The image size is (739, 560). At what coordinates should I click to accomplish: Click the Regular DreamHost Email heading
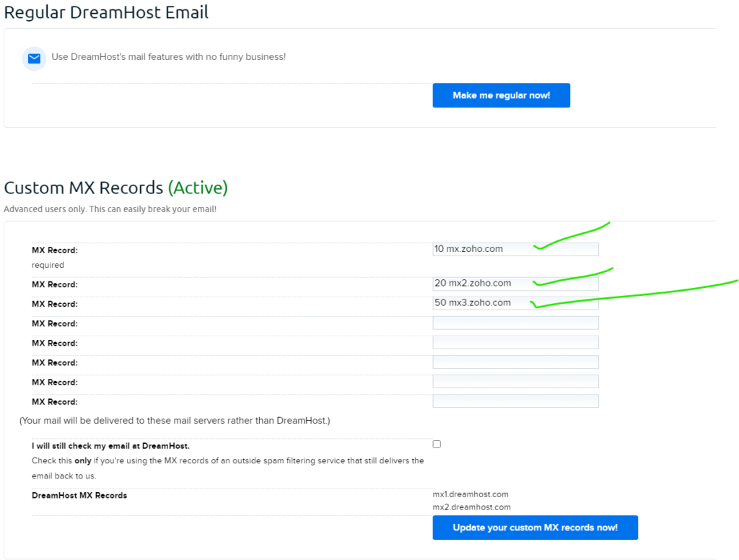[106, 12]
